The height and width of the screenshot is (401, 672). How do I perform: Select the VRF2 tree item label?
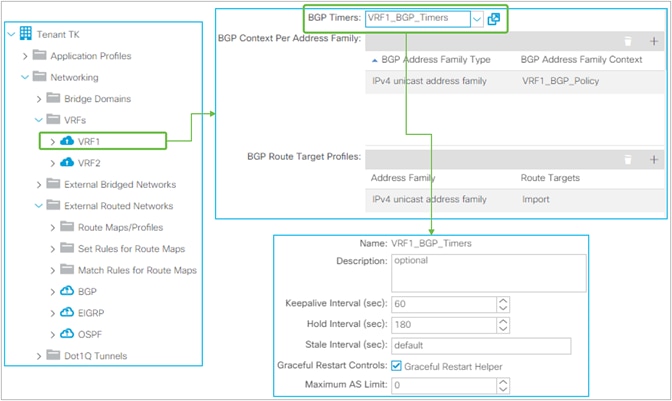pos(89,163)
